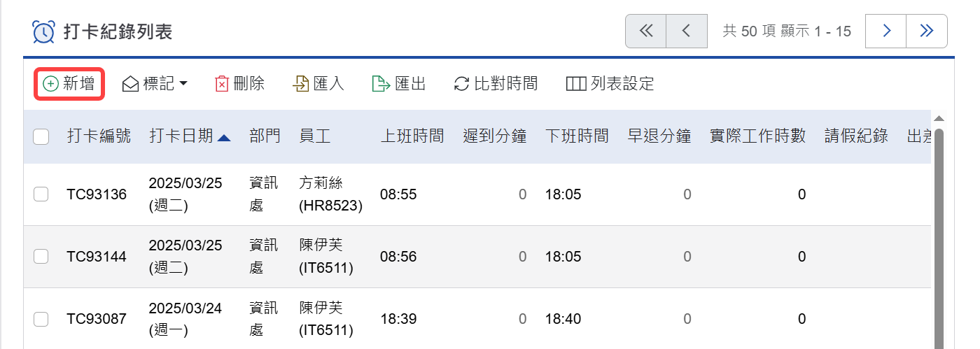980x349 pixels.
Task: Toggle the select-all header checkbox
Action: pyautogui.click(x=41, y=136)
